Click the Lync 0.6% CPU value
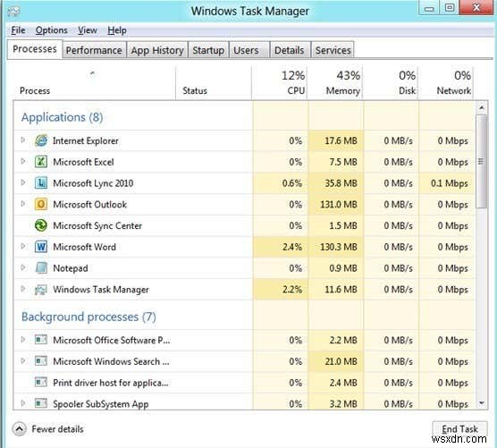This screenshot has height=448, width=497. click(292, 183)
